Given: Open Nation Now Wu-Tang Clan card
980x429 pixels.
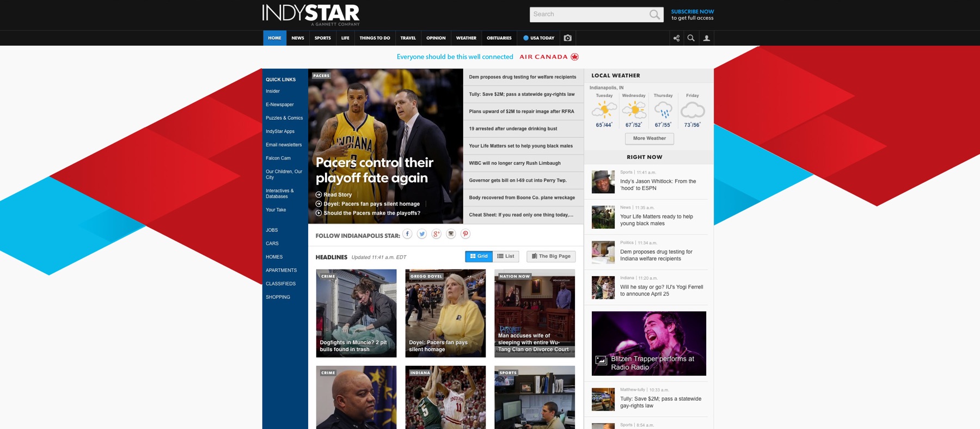Looking at the screenshot, I should (x=535, y=313).
